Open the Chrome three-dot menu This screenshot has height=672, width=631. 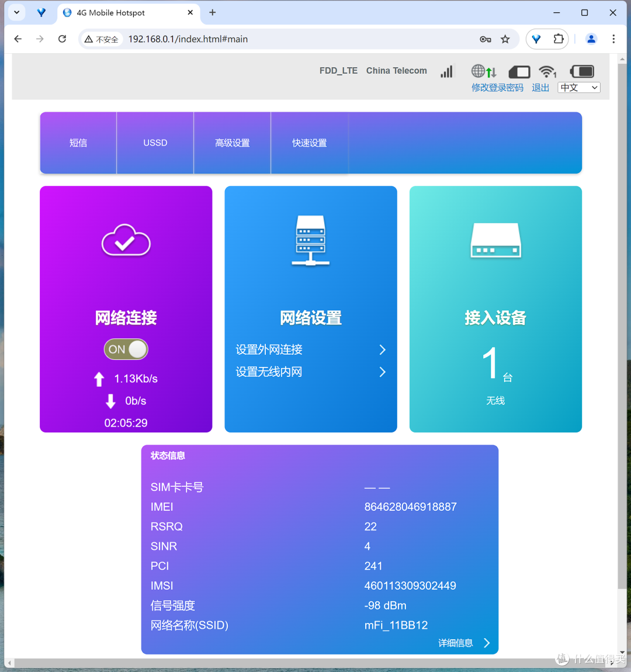pyautogui.click(x=613, y=39)
